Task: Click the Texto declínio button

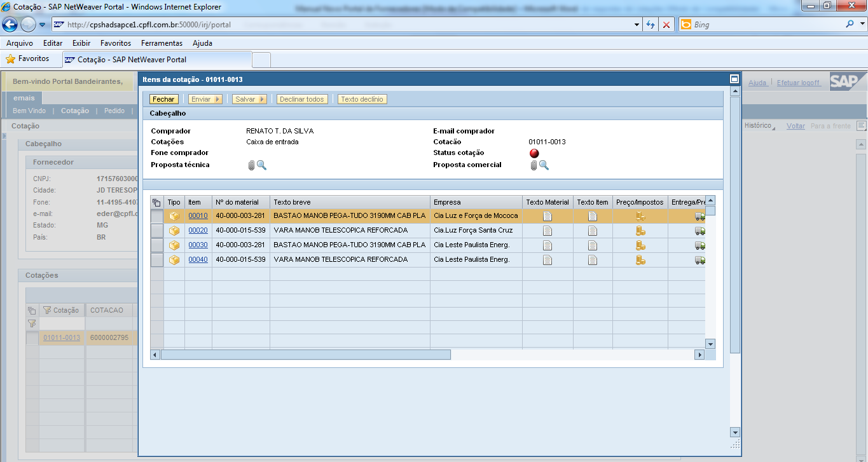Action: pyautogui.click(x=362, y=99)
